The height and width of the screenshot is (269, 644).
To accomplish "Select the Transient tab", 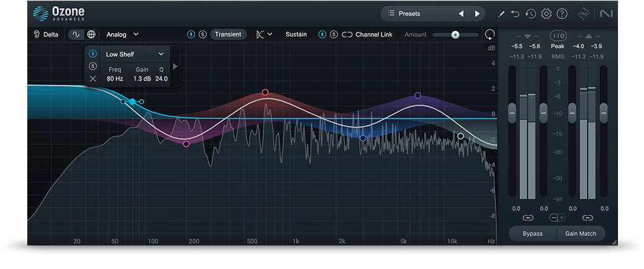I will click(x=228, y=35).
